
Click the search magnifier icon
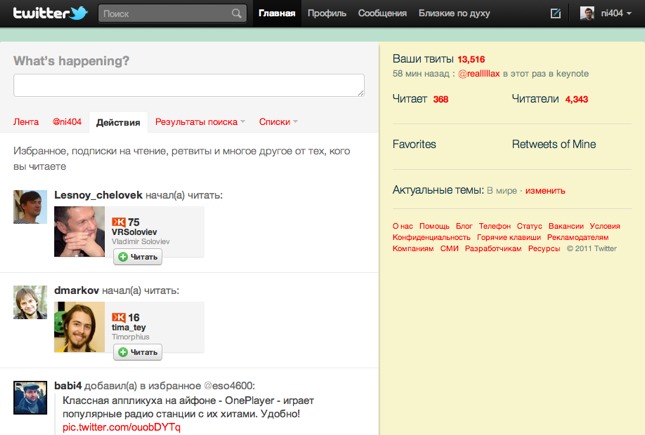pos(237,14)
